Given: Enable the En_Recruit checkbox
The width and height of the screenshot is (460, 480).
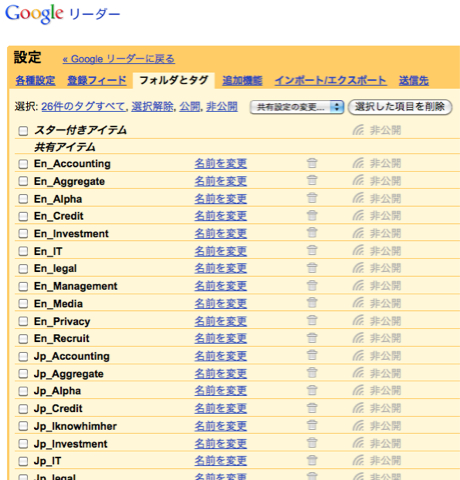Looking at the screenshot, I should pyautogui.click(x=23, y=339).
